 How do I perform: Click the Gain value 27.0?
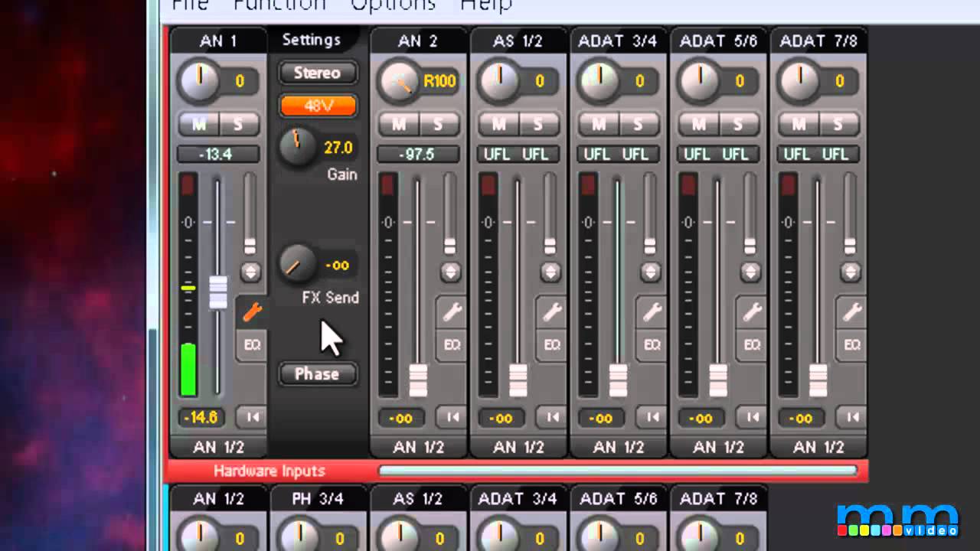[x=338, y=148]
